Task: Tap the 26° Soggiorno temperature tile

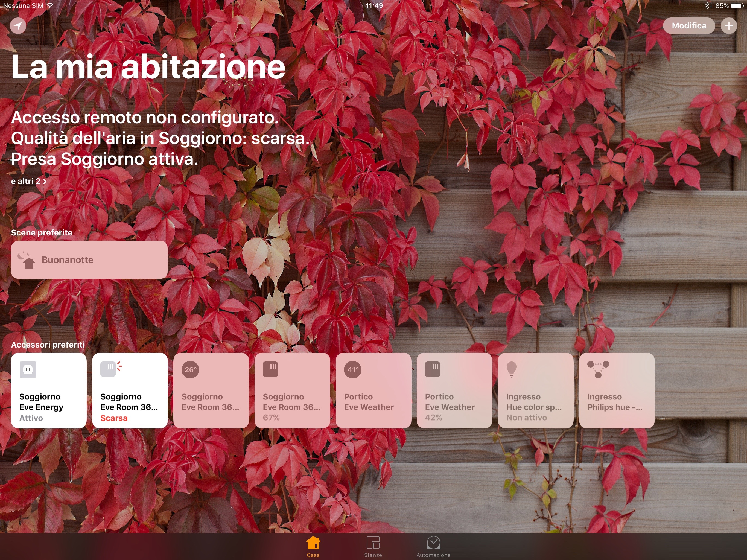Action: pos(211,390)
